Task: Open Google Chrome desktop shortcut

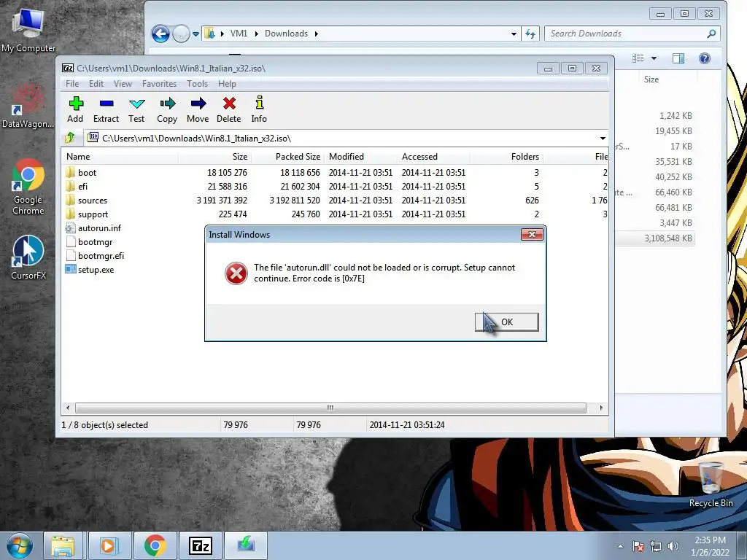Action: pos(28,187)
